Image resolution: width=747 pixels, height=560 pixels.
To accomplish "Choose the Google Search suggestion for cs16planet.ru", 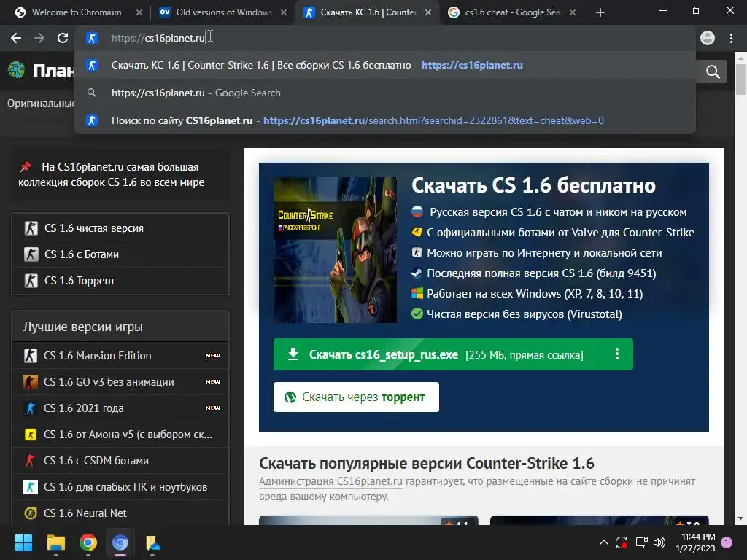I will tap(385, 93).
